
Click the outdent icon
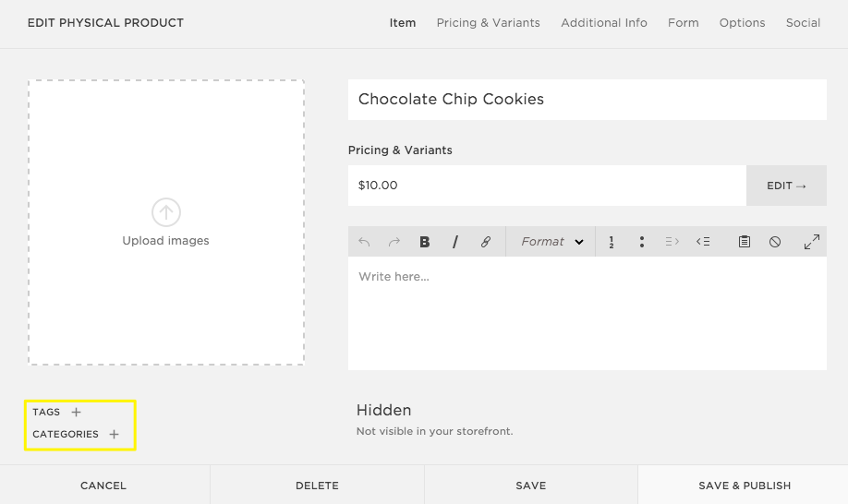tap(703, 242)
